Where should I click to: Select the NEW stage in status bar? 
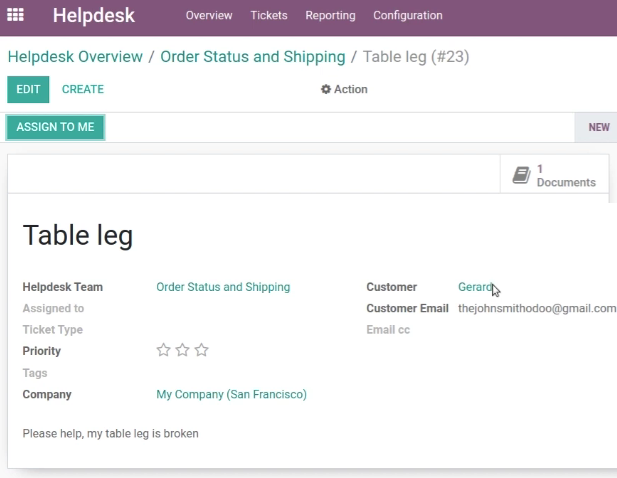[x=599, y=127]
